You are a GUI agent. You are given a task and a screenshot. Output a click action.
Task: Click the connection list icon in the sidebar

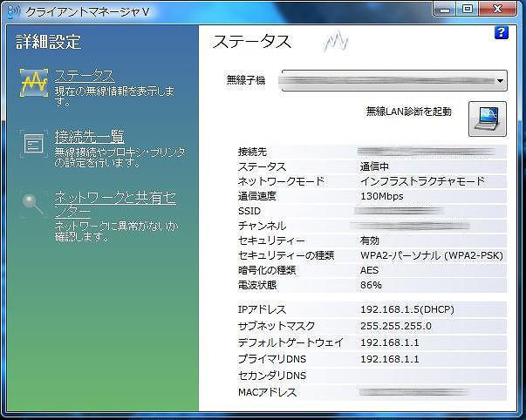pyautogui.click(x=33, y=144)
